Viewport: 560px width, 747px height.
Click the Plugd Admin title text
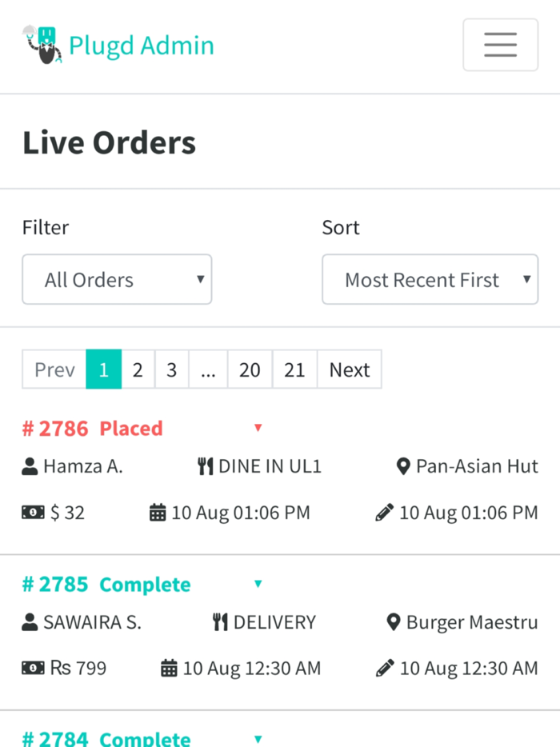coord(142,46)
